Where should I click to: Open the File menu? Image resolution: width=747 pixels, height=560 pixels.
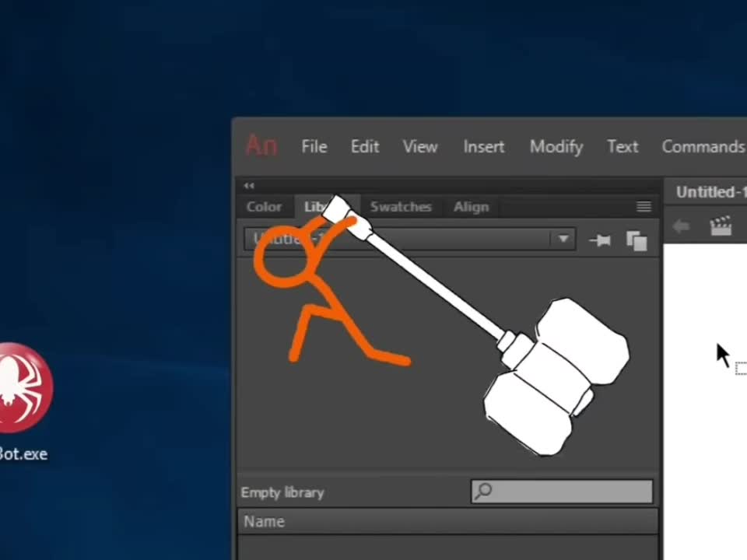click(314, 146)
